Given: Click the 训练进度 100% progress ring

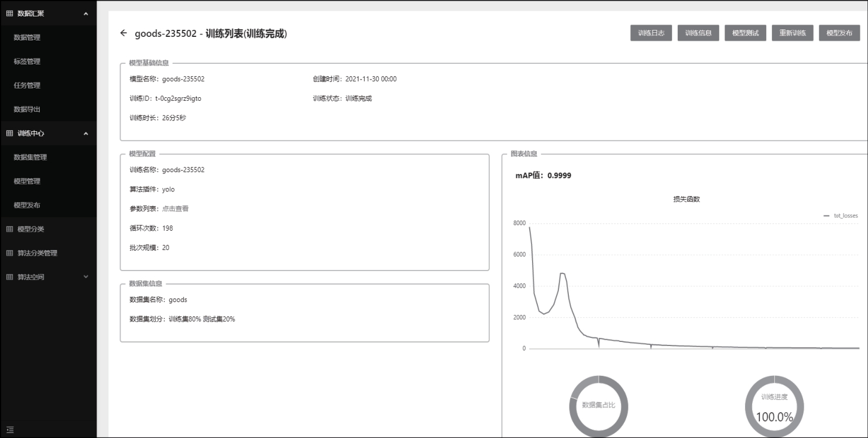Looking at the screenshot, I should tap(774, 405).
